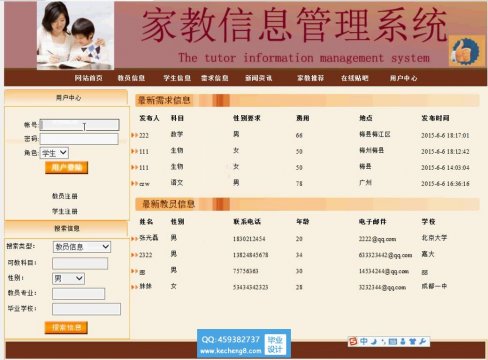Open the 教员注册 registration link
Image resolution: width=488 pixels, height=360 pixels.
[65, 196]
